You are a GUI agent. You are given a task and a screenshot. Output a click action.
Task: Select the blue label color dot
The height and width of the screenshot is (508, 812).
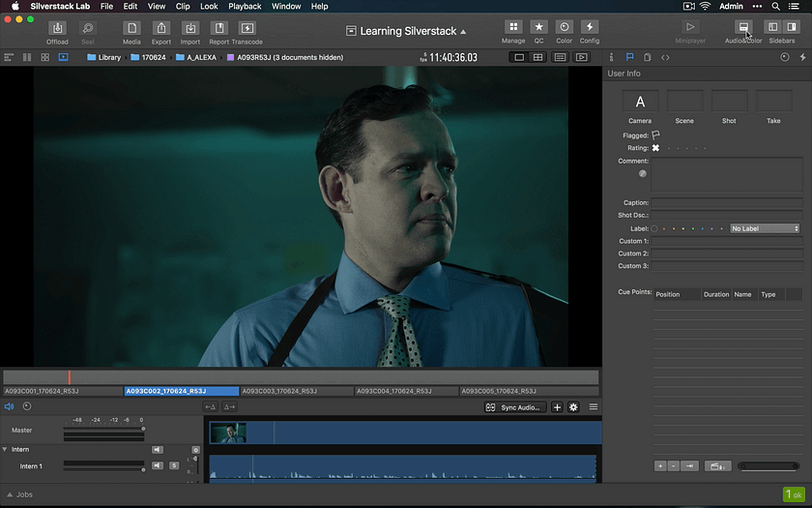click(x=703, y=228)
